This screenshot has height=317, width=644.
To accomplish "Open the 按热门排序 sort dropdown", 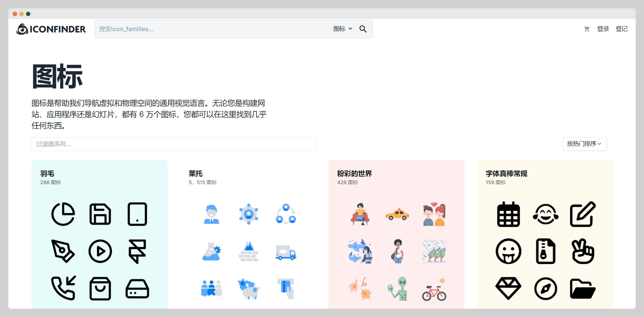I will [x=584, y=144].
